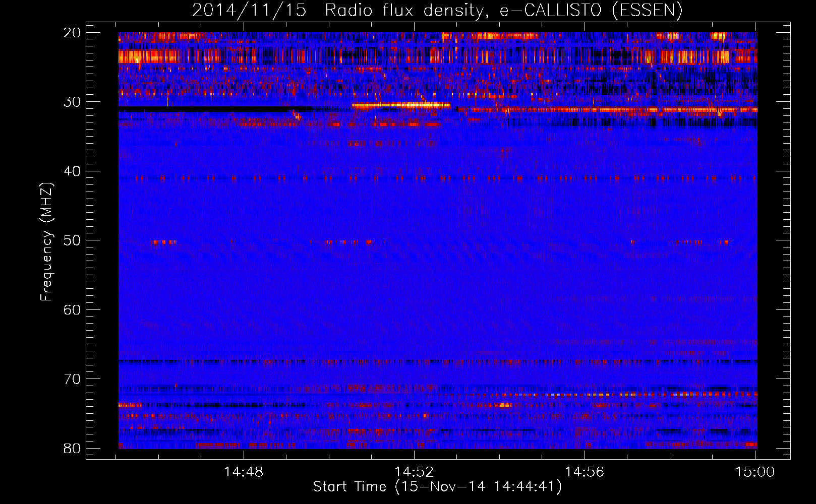816x504 pixels.
Task: Click the plot title 'Radio flux density, e-CALLISTO (ESSEN)'
Action: [503, 11]
